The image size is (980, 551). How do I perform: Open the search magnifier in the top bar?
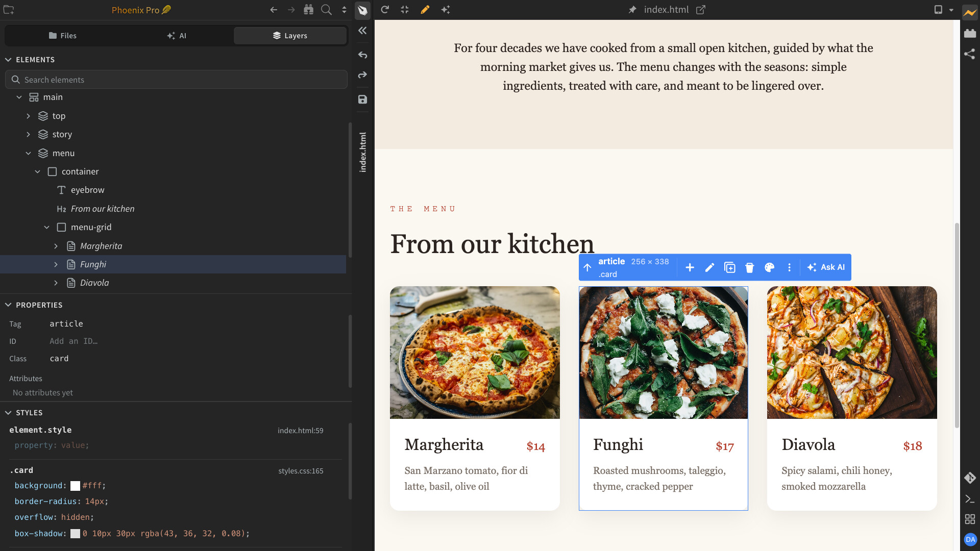coord(326,10)
